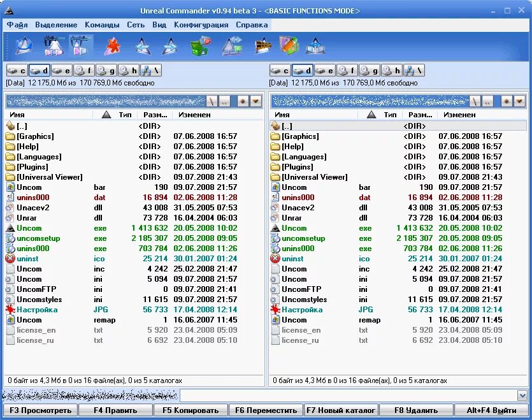
Task: Open directory history dropdown in right panel
Action: 519,101
